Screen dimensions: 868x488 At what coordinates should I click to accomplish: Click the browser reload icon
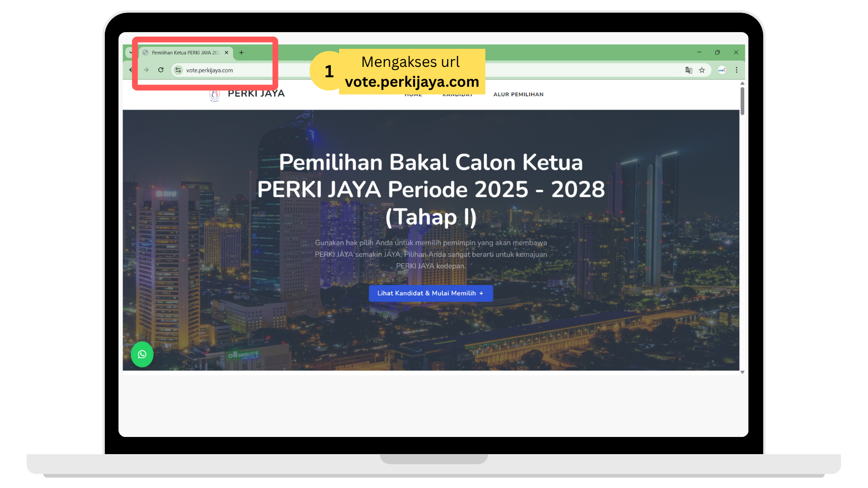(x=160, y=70)
